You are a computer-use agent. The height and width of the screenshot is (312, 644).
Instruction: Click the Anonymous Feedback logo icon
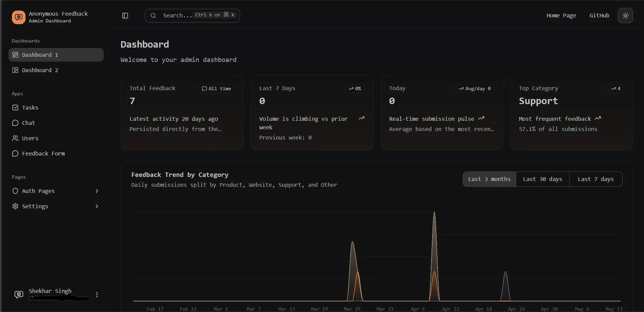point(18,17)
